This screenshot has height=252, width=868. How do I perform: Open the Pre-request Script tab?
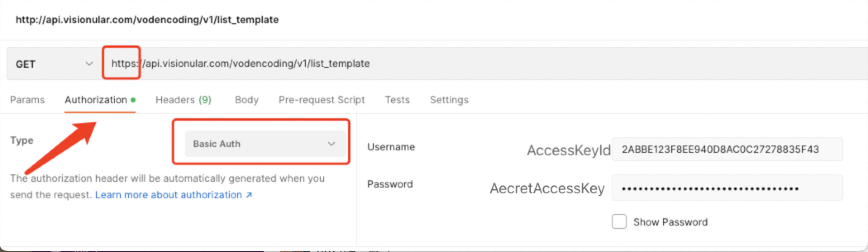pos(322,100)
